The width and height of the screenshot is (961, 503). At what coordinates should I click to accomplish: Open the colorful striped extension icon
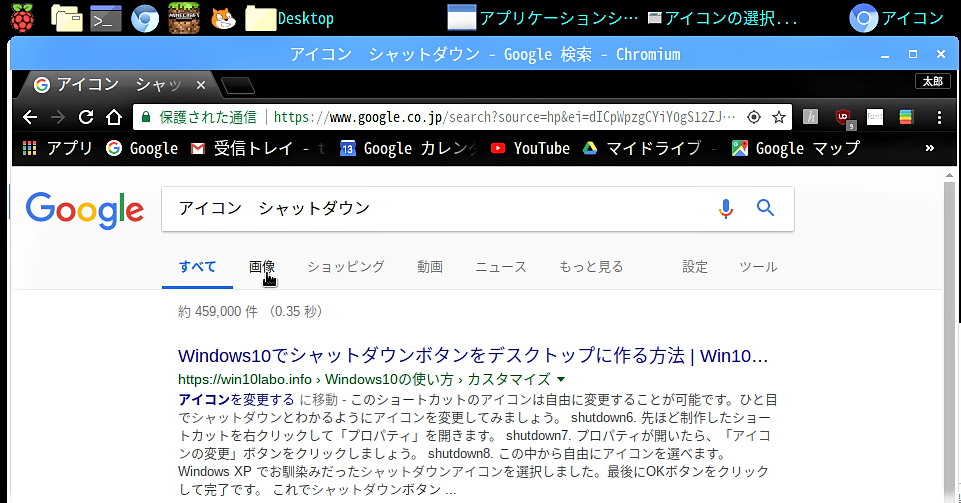(906, 117)
